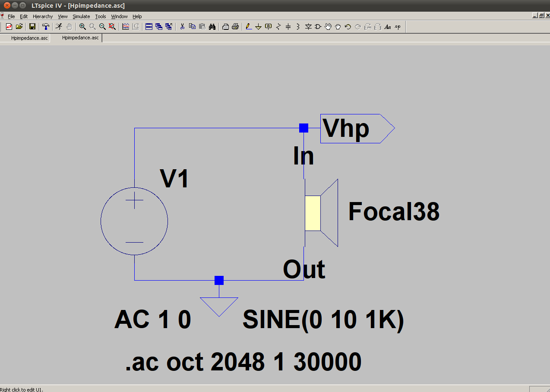Open the File menu
The height and width of the screenshot is (392, 550).
[x=11, y=16]
